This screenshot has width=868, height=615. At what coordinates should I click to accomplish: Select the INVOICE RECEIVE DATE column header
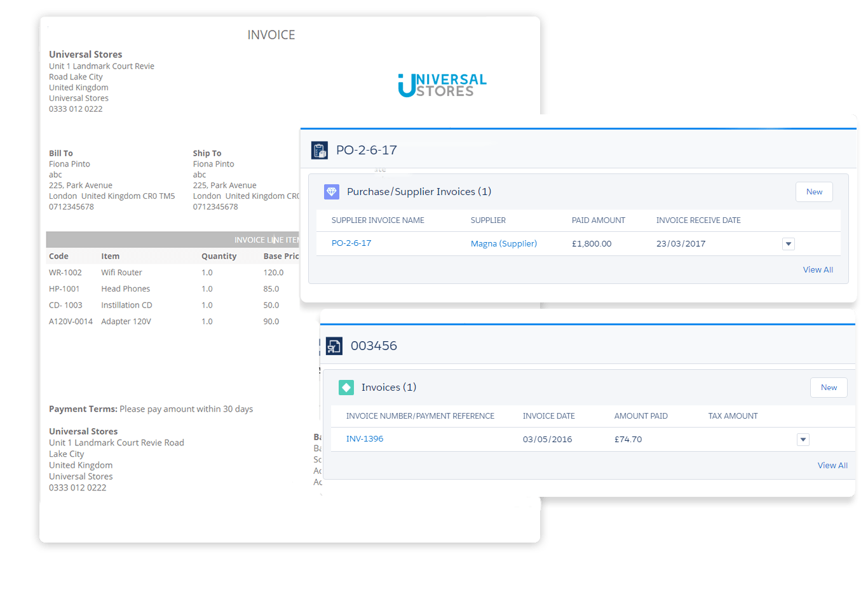(x=698, y=220)
